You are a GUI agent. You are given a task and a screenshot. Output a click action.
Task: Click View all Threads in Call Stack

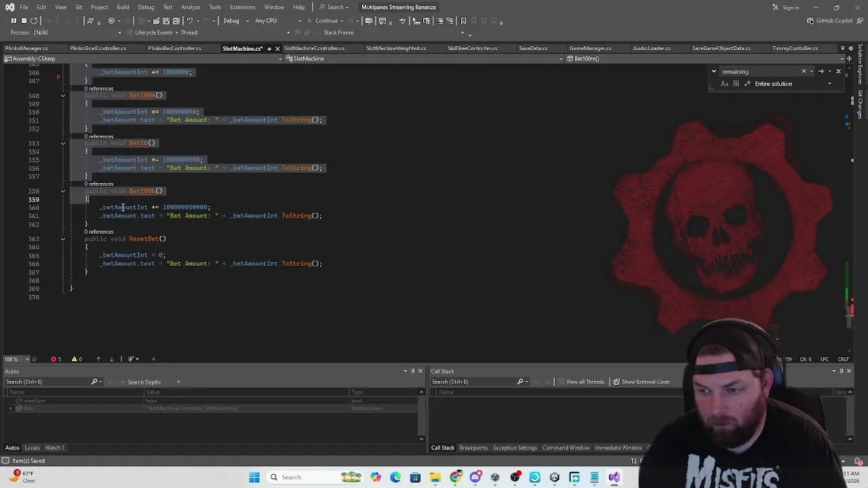[x=580, y=382]
